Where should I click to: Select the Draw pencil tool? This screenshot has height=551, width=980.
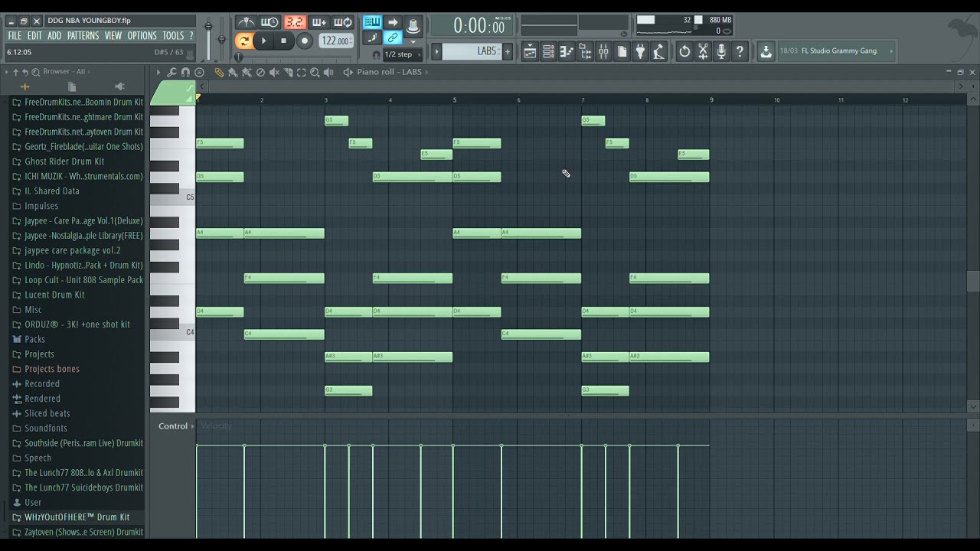point(220,72)
